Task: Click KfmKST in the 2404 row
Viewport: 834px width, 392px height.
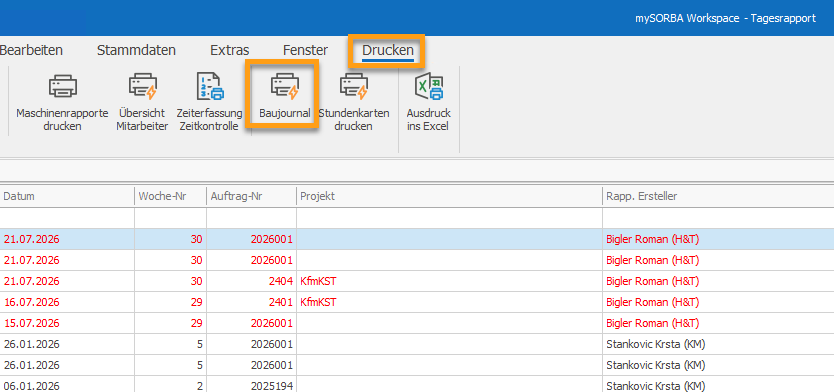Action: coord(318,281)
